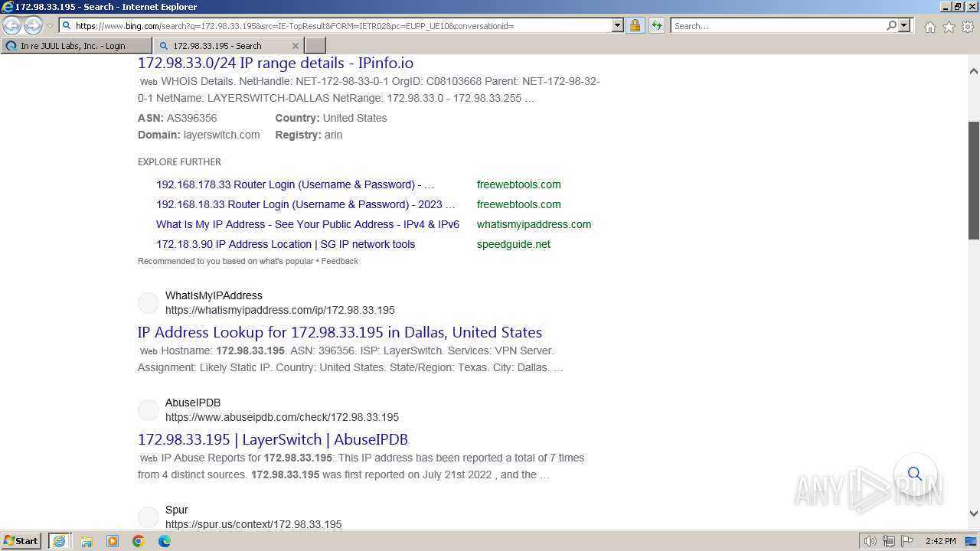
Task: Click the Internet Explorer title bar icon
Action: point(8,7)
